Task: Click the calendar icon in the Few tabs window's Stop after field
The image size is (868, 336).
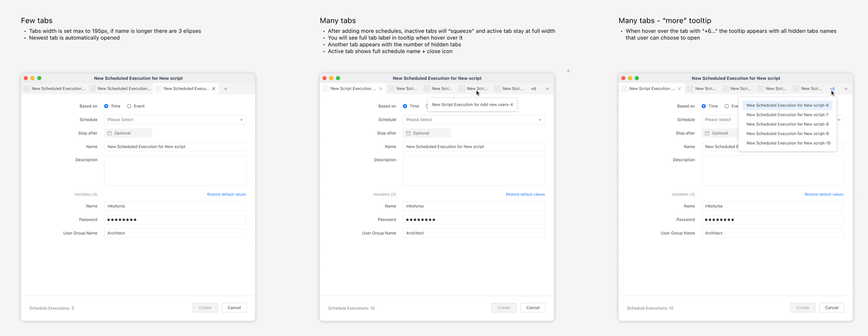Action: click(x=110, y=133)
